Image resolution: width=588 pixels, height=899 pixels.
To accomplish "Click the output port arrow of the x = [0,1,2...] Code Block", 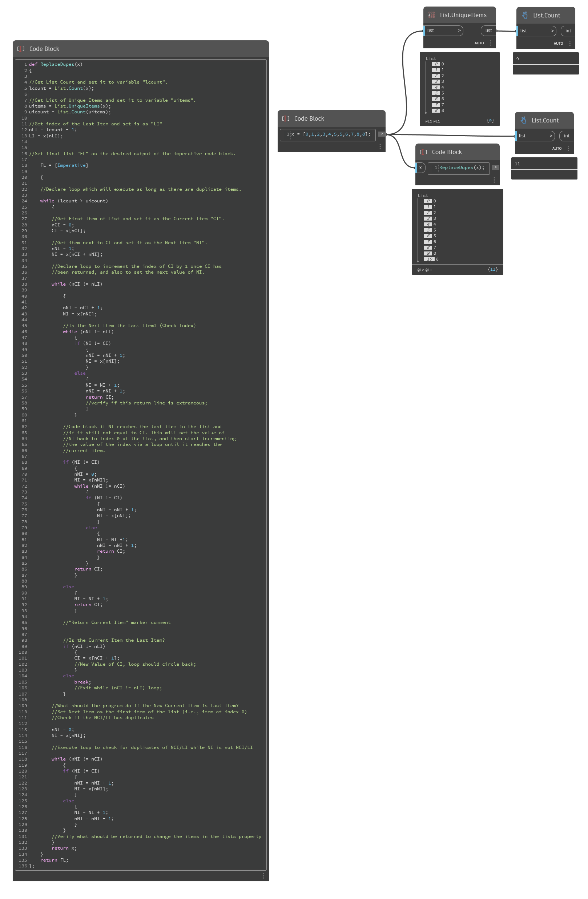I will 382,134.
